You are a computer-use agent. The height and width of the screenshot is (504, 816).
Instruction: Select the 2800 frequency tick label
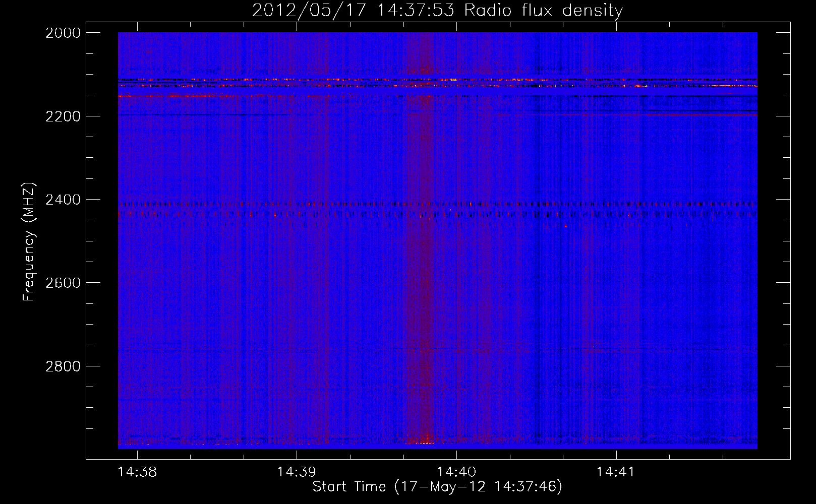[63, 366]
